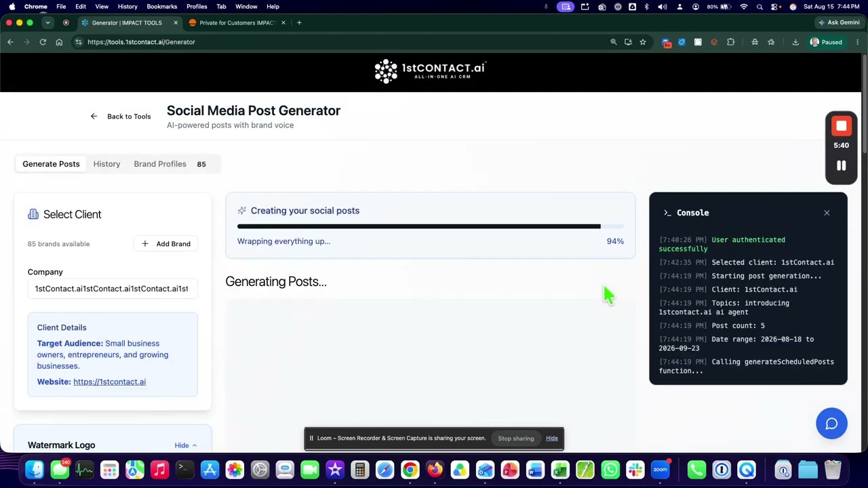Image resolution: width=868 pixels, height=488 pixels.
Task: Click the Ask Gemini button
Action: [x=839, y=23]
